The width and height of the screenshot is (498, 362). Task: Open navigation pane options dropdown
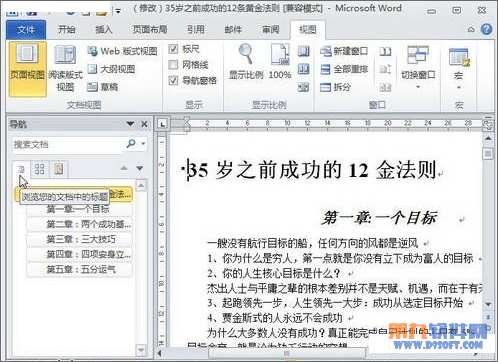[x=130, y=124]
